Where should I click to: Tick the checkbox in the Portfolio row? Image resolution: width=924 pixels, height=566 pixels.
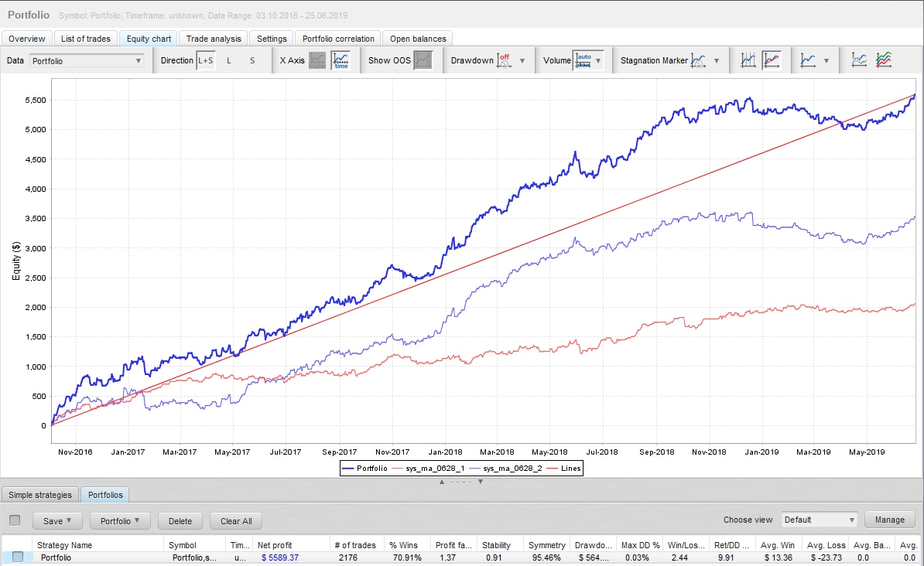point(18,557)
